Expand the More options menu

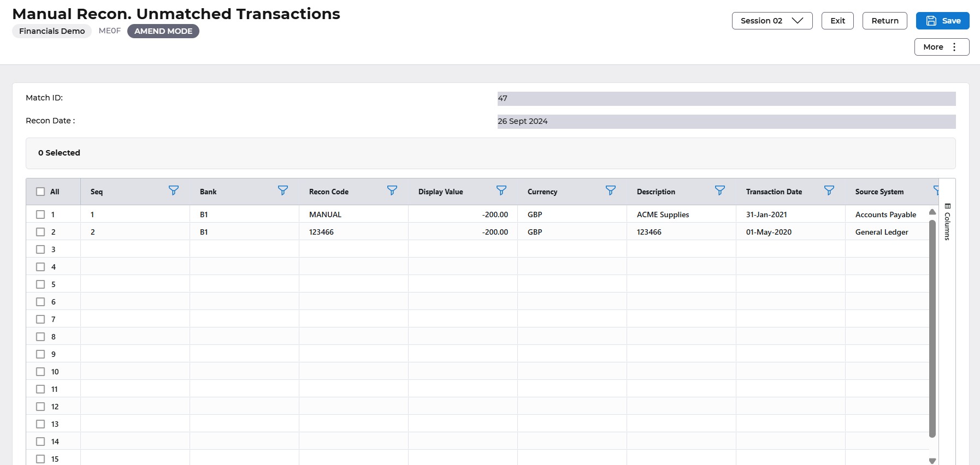pyautogui.click(x=941, y=47)
